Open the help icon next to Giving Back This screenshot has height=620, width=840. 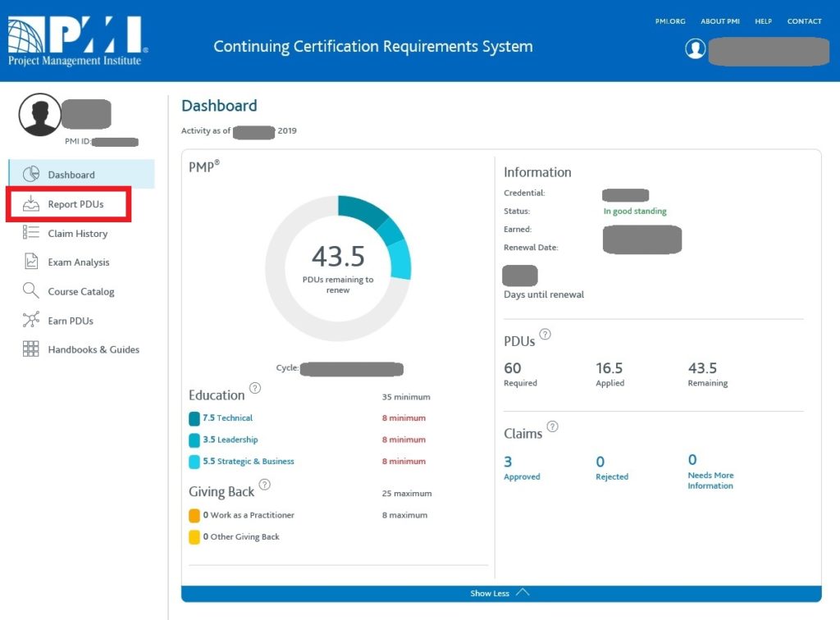265,485
